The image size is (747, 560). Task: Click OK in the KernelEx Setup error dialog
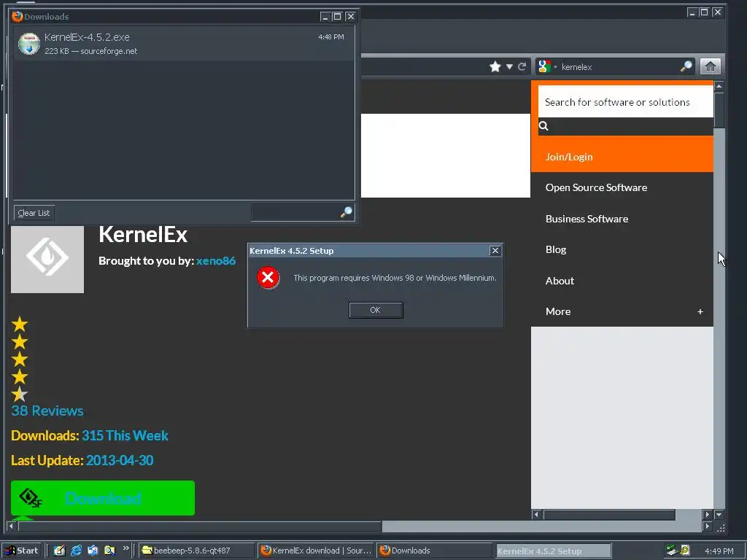click(x=376, y=310)
